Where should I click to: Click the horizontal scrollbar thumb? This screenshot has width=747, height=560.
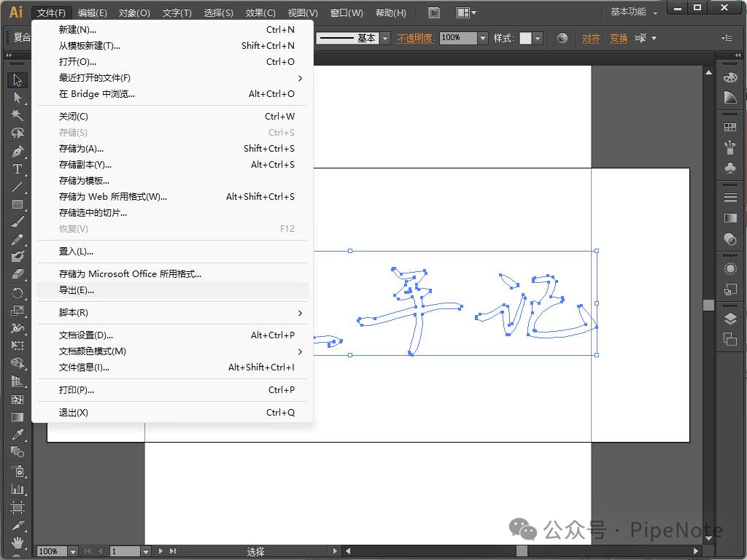522,551
